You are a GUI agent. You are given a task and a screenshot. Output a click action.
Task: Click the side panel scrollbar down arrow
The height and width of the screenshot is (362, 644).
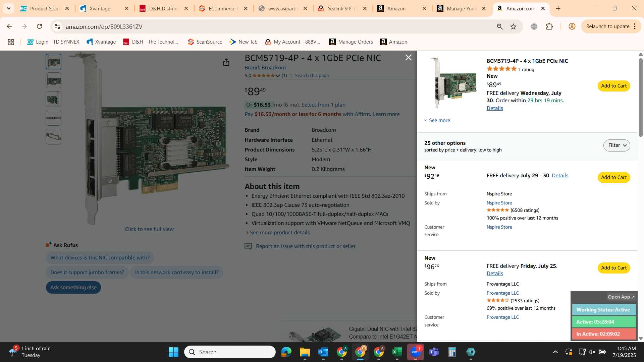tap(641, 339)
